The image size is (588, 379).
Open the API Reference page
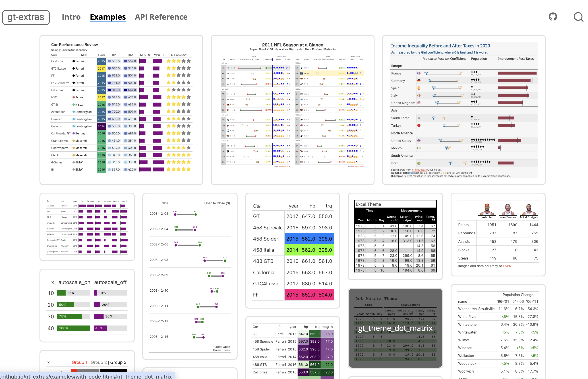click(x=161, y=17)
